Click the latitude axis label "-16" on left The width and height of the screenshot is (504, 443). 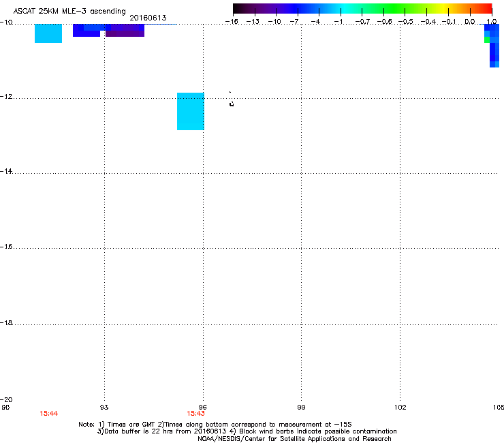click(x=6, y=247)
